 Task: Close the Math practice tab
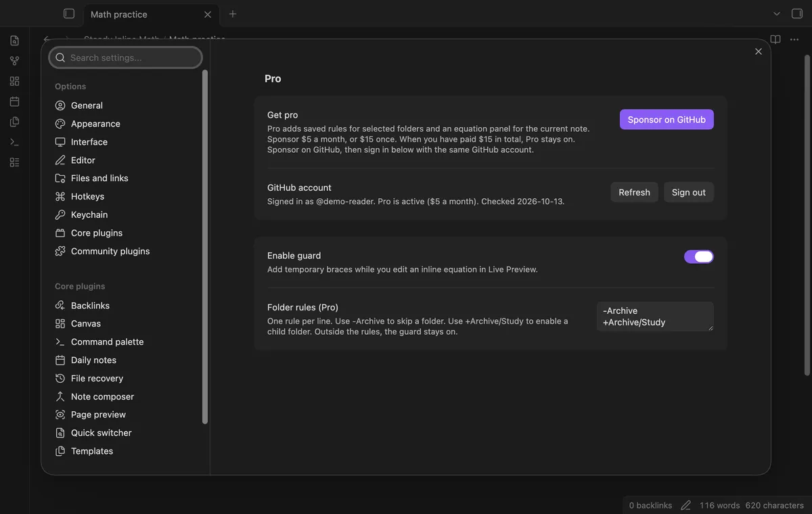[208, 14]
